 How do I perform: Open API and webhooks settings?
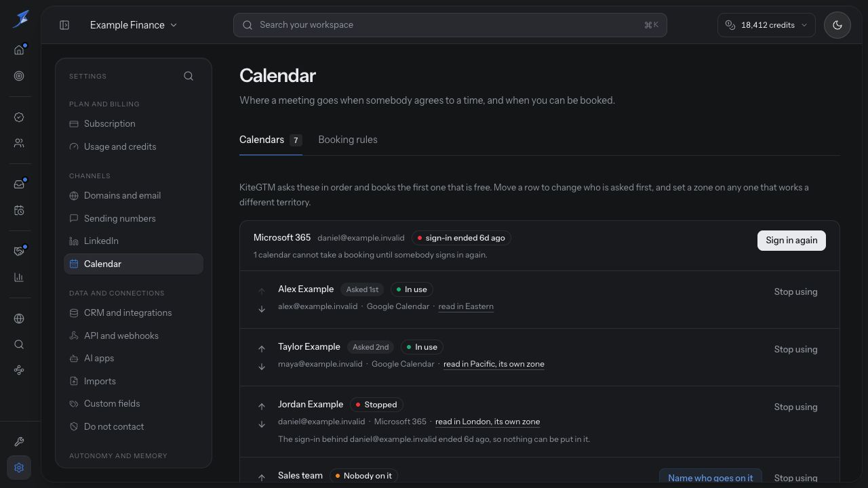(134, 335)
